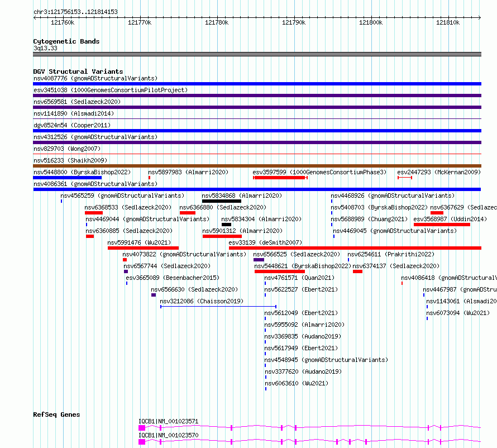Select nsv3377620 Audano2019 label

(x=304, y=371)
